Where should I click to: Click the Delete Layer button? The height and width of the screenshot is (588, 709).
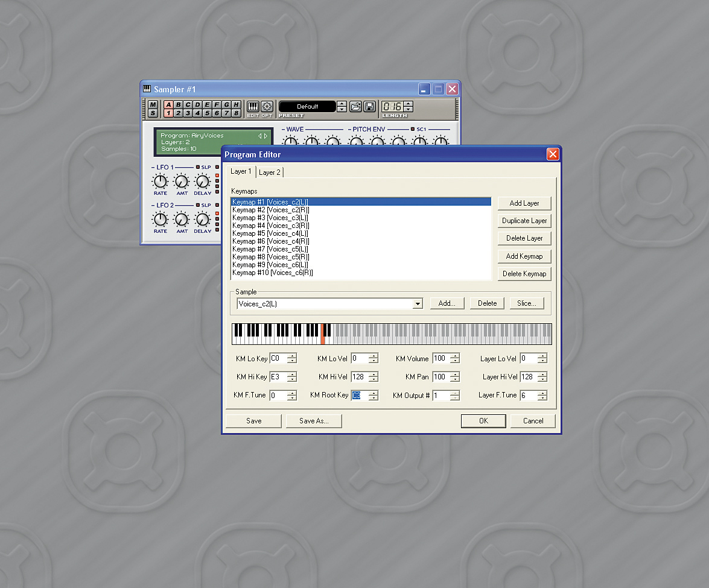point(524,238)
